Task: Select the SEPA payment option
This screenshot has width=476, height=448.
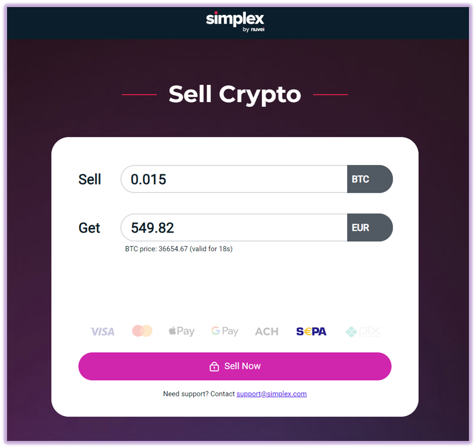Action: tap(311, 332)
